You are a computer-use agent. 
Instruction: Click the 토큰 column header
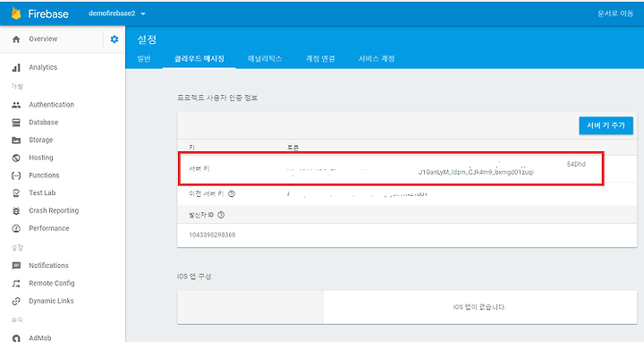(292, 148)
